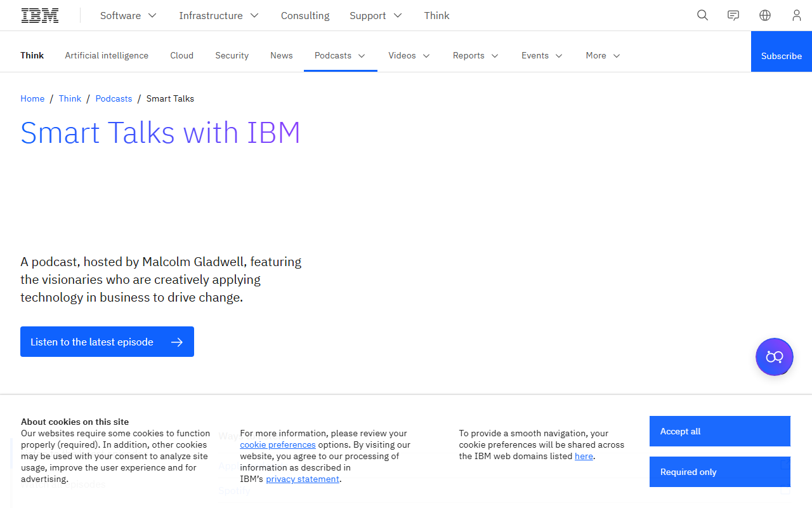Expand the Infrastructure menu

(219, 15)
